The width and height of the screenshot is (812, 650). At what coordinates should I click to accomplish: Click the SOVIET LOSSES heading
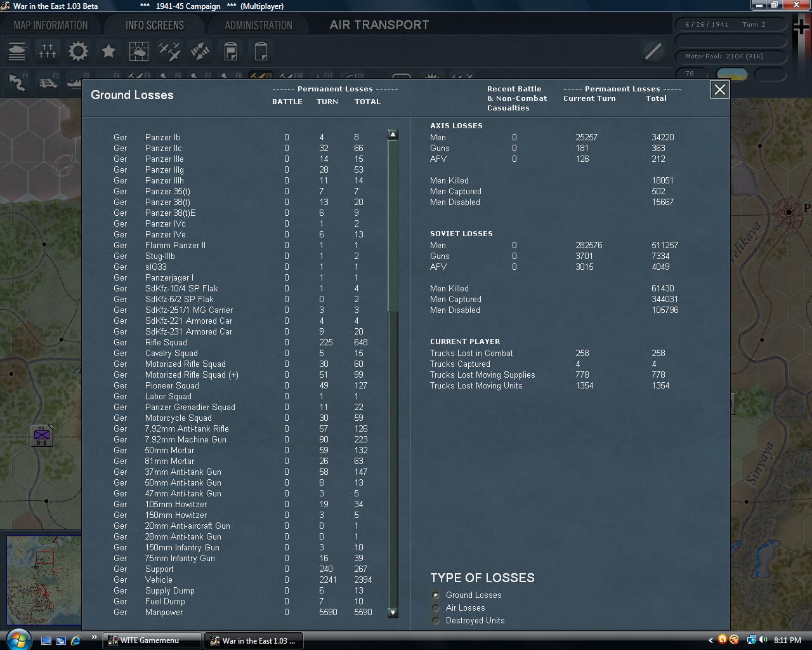[x=461, y=234]
